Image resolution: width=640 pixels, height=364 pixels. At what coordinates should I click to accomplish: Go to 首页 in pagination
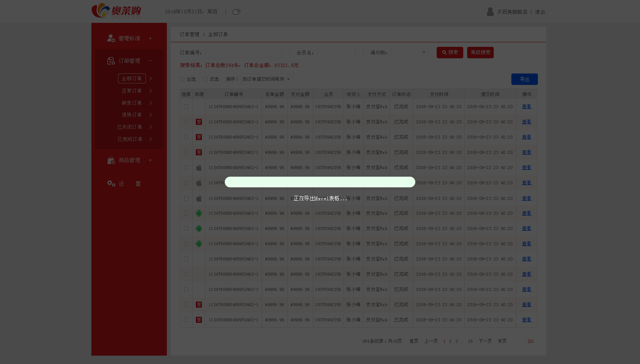pos(414,341)
